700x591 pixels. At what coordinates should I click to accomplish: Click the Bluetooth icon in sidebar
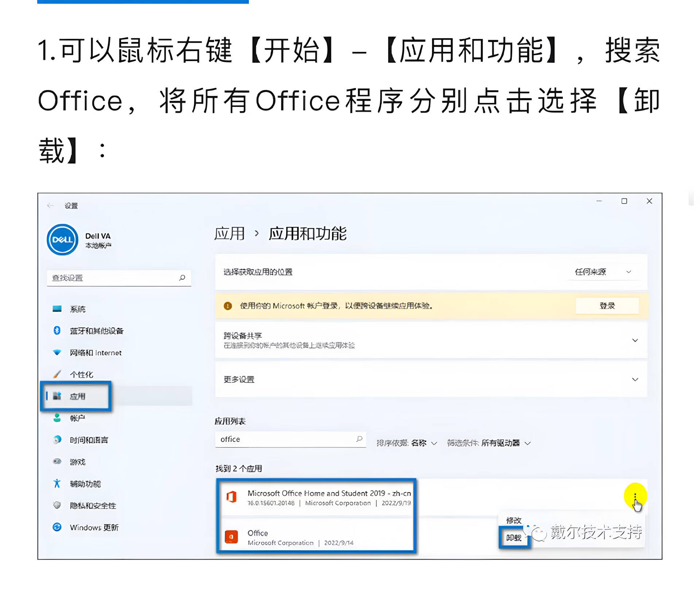pyautogui.click(x=57, y=331)
